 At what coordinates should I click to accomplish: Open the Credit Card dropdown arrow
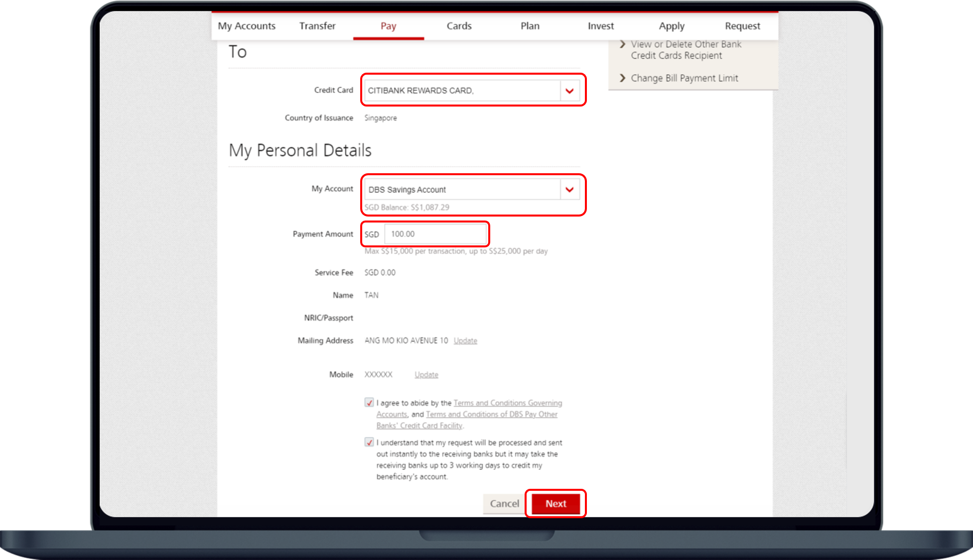[x=569, y=91]
